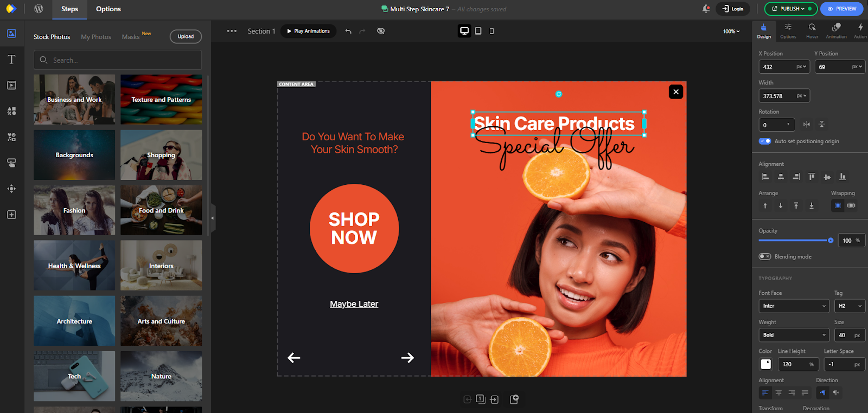Viewport: 868px width, 413px height.
Task: Toggle Auto set positioning origin switch
Action: pos(765,141)
